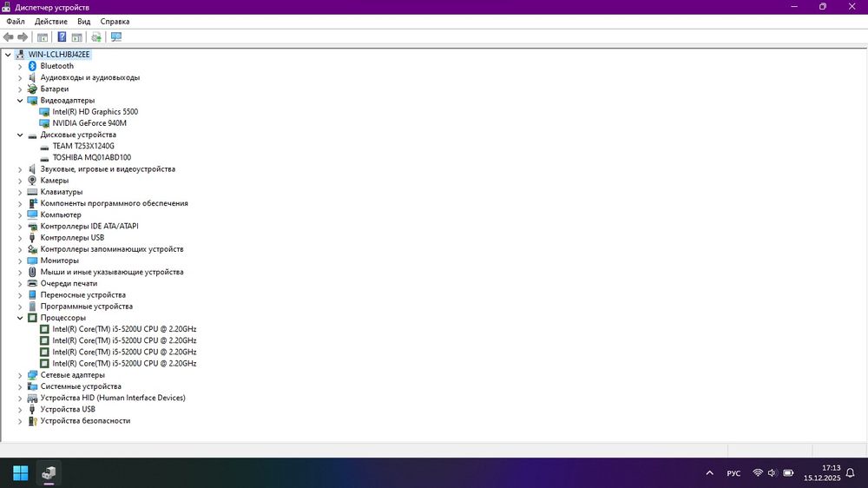Image resolution: width=868 pixels, height=488 pixels.
Task: Click the Bluetooth category icon
Action: tap(32, 66)
